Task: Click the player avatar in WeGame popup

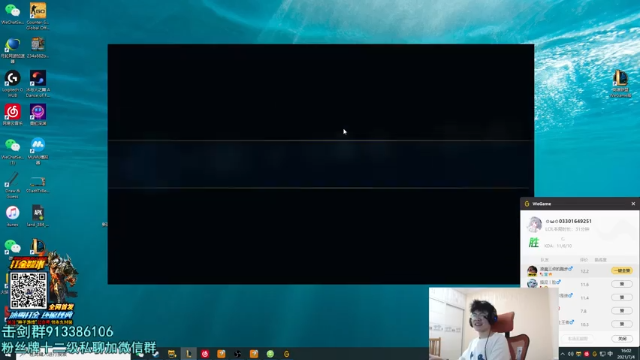Action: [534, 224]
